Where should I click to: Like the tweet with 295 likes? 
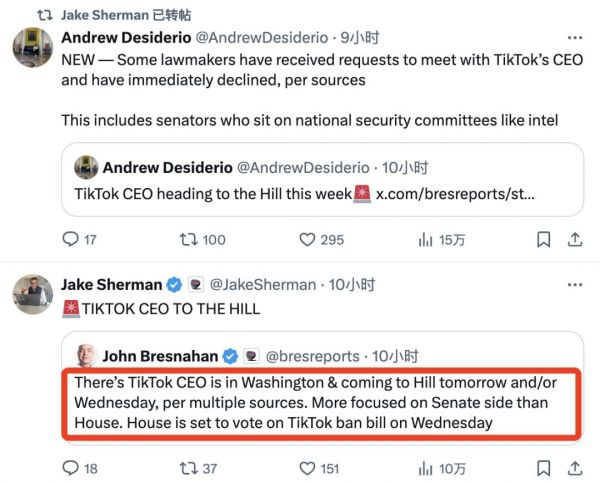(x=309, y=240)
